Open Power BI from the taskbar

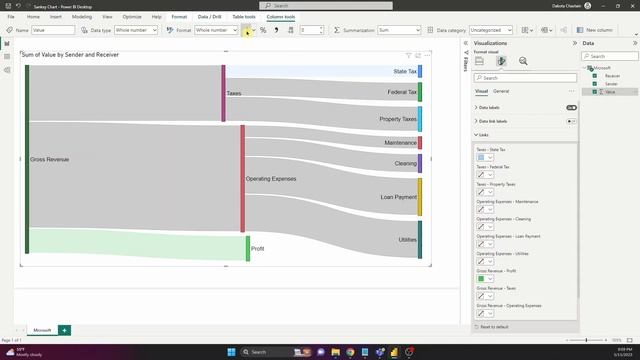coord(394,352)
